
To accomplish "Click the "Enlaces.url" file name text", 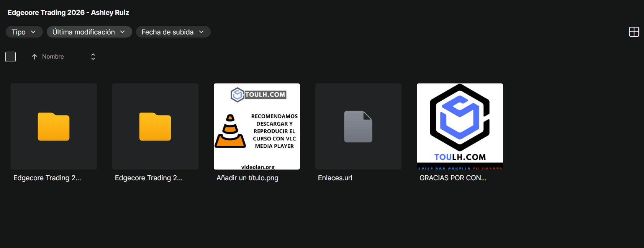I will click(x=335, y=178).
